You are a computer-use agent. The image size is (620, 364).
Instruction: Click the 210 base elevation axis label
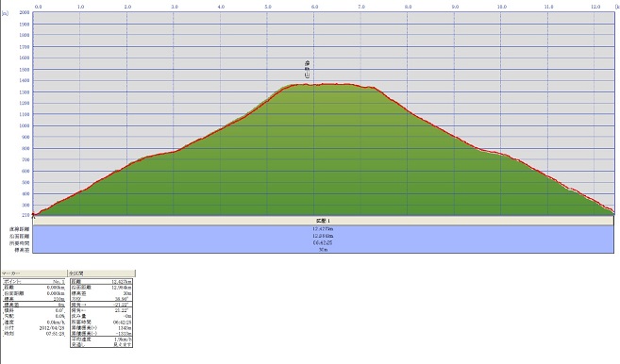click(x=25, y=215)
